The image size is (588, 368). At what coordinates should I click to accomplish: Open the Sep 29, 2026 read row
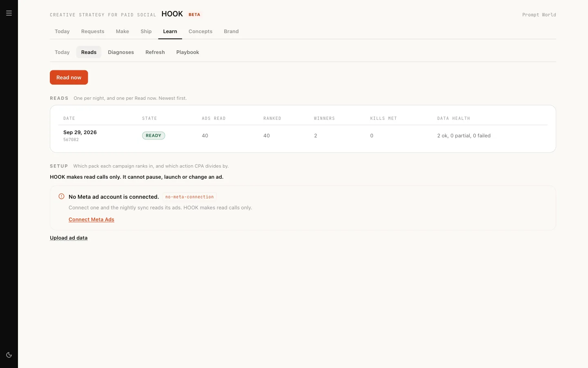click(x=303, y=135)
